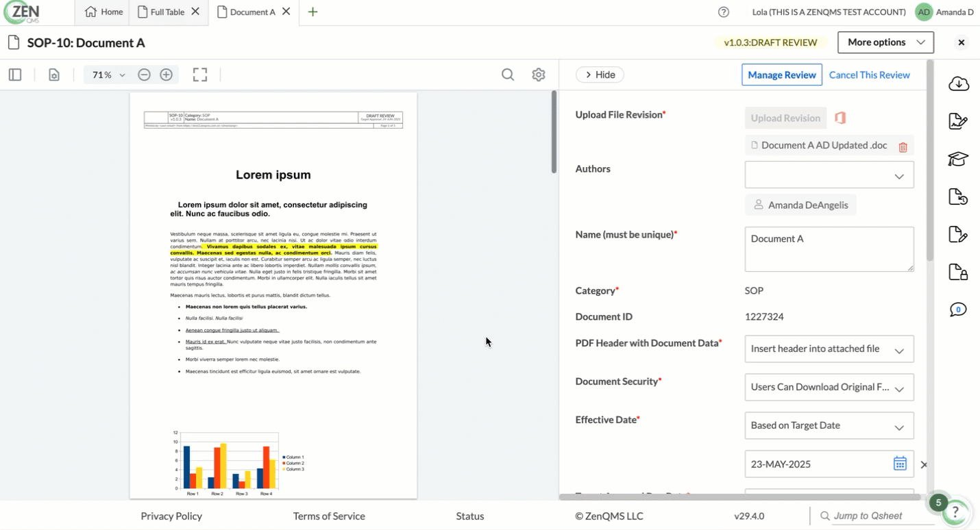Expand the More options dropdown
The image size is (980, 530).
click(885, 42)
